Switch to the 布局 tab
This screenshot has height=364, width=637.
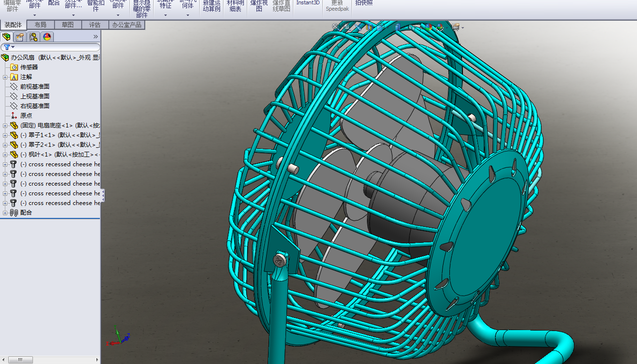(x=41, y=25)
